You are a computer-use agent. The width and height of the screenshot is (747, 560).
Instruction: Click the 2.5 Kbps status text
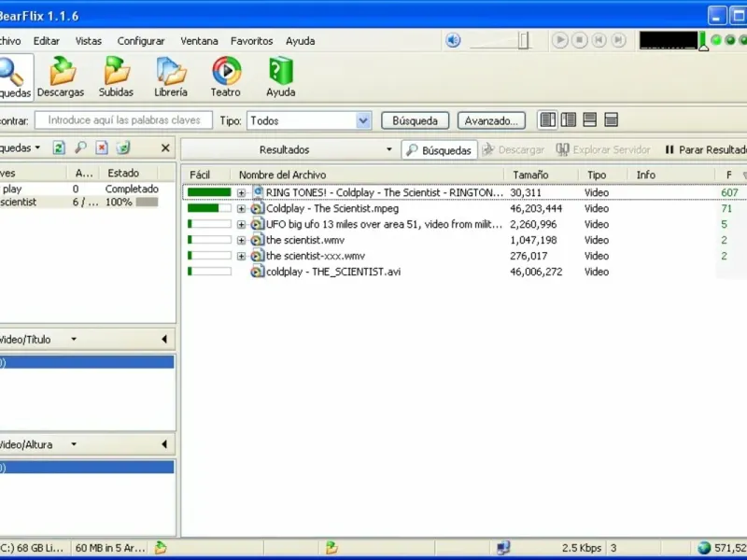coord(581,548)
